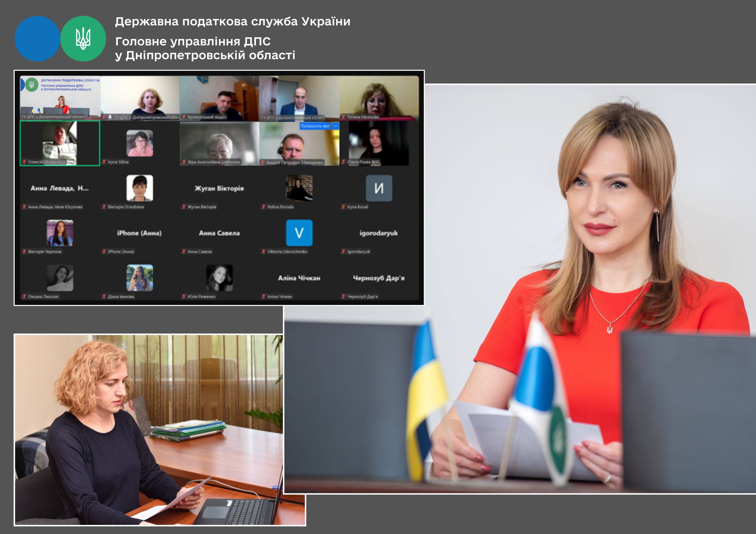Select the Криворізький відділ video tile
Image resolution: width=756 pixels, height=534 pixels.
coord(219,98)
